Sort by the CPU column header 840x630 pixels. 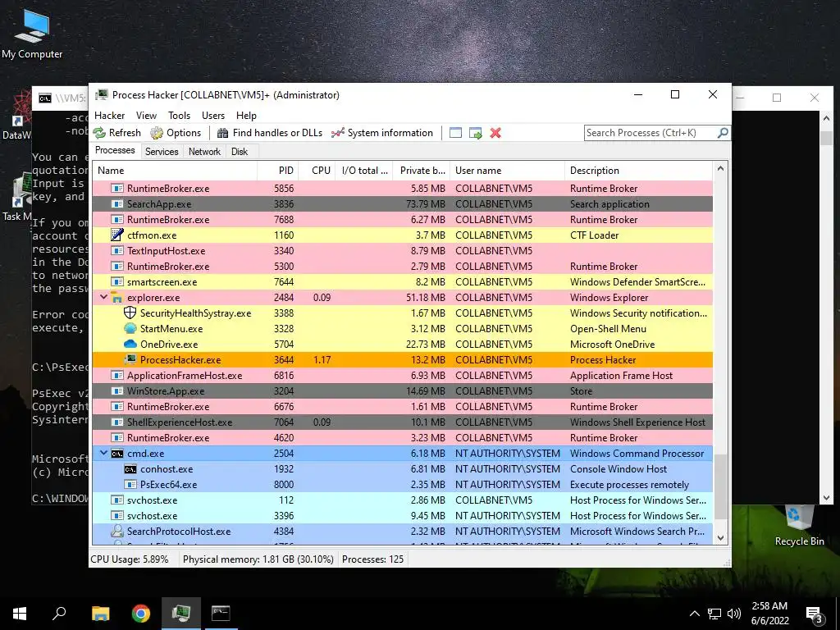coord(317,171)
